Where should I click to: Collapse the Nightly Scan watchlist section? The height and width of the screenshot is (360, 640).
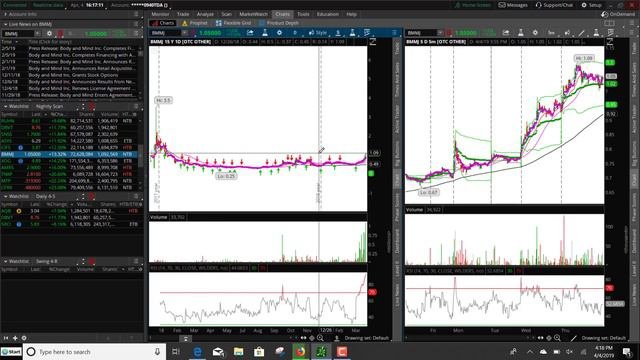pyautogui.click(x=6, y=107)
